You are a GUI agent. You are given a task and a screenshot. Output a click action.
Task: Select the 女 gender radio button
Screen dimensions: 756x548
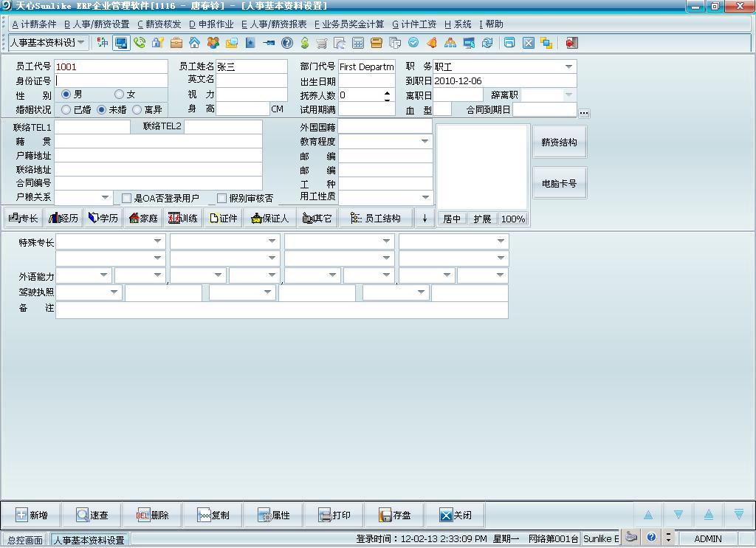[119, 94]
